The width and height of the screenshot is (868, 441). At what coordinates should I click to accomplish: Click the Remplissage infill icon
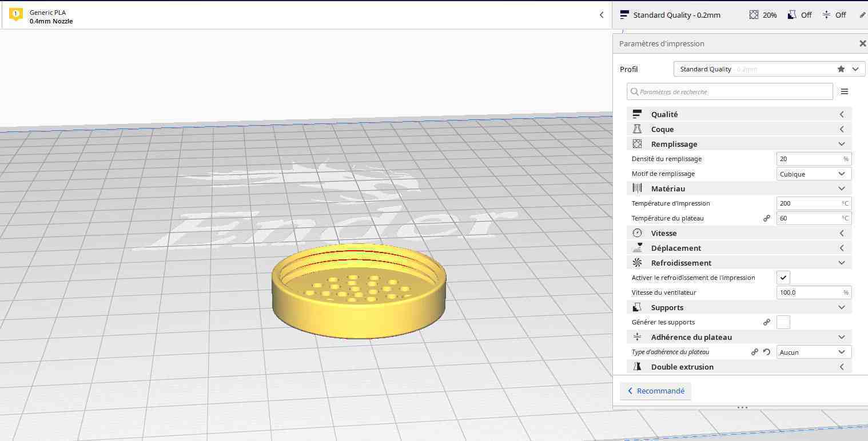pos(637,144)
